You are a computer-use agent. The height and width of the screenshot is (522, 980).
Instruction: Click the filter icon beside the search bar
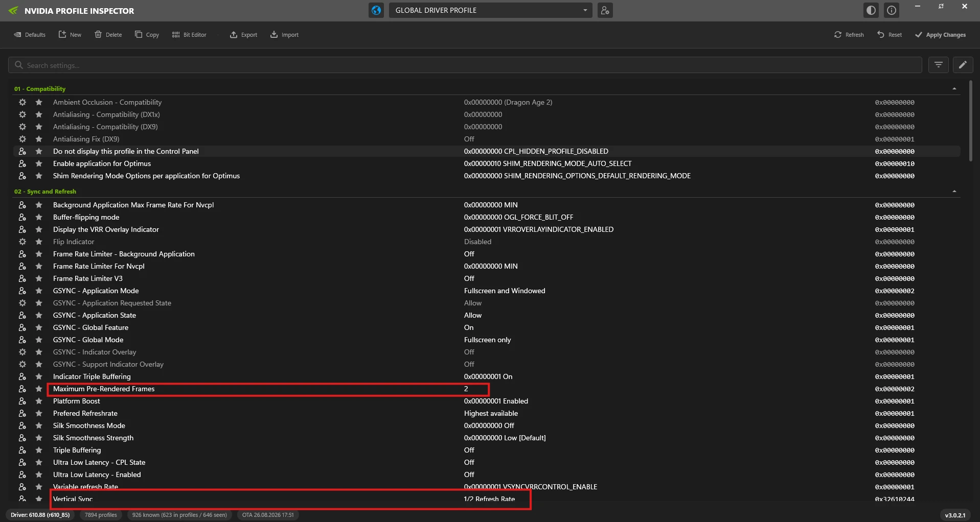[x=939, y=65]
